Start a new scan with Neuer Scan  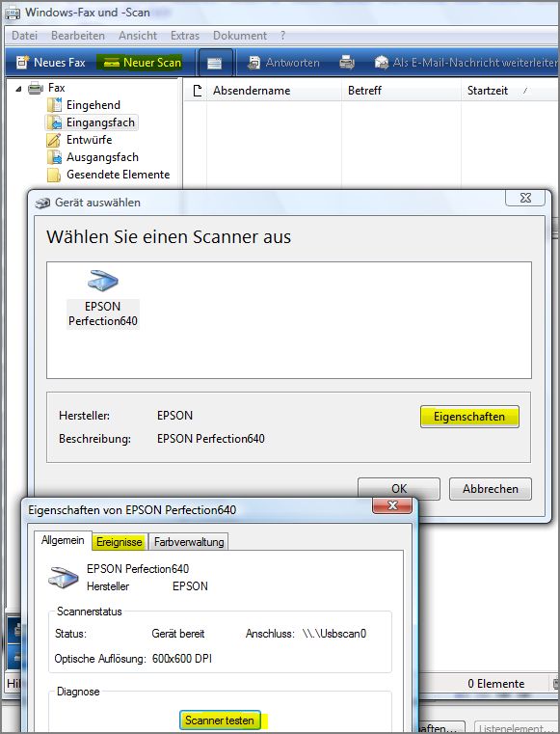142,63
